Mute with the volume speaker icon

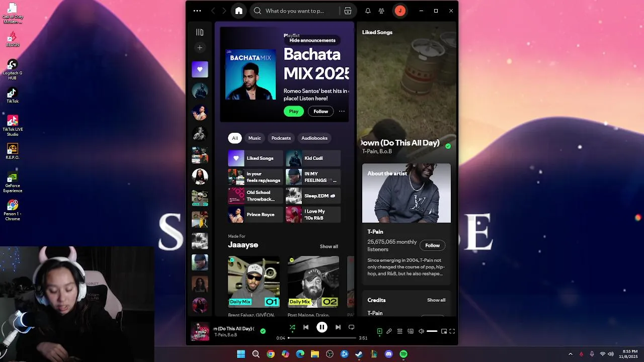pos(422,331)
